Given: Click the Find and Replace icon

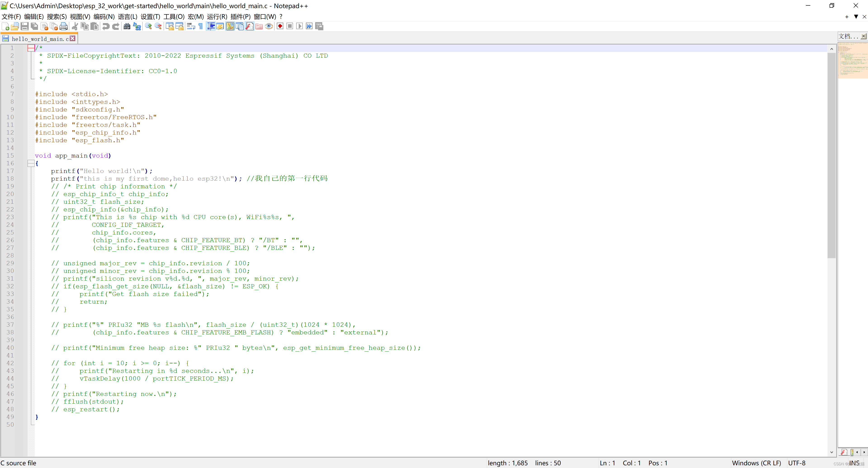Looking at the screenshot, I should 137,26.
